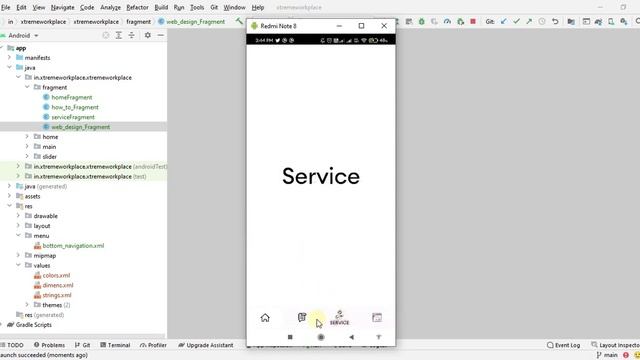Open the Problems tool window
Viewport: 640px width, 360px height.
(x=49, y=345)
